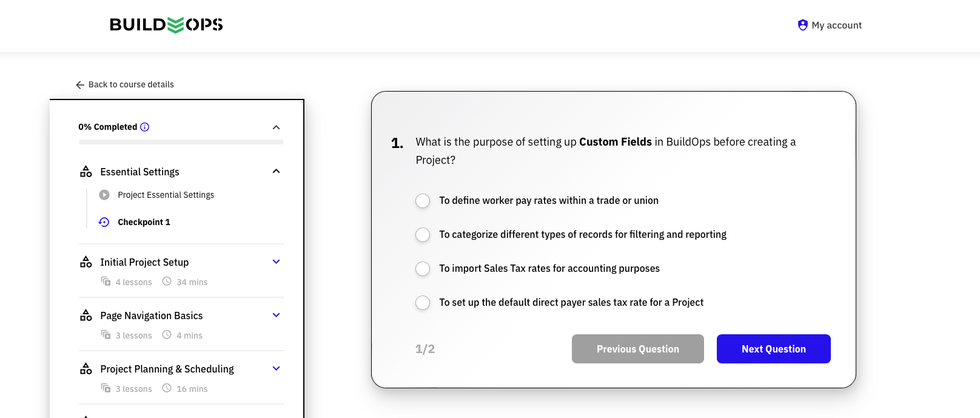This screenshot has width=980, height=418.
Task: Click the Previous Question button
Action: [638, 349]
